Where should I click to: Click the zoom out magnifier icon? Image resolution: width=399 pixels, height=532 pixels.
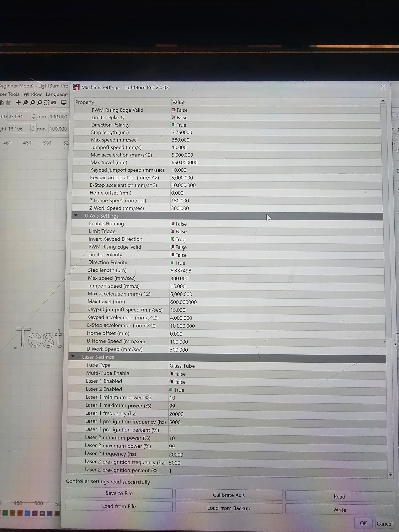(40, 103)
